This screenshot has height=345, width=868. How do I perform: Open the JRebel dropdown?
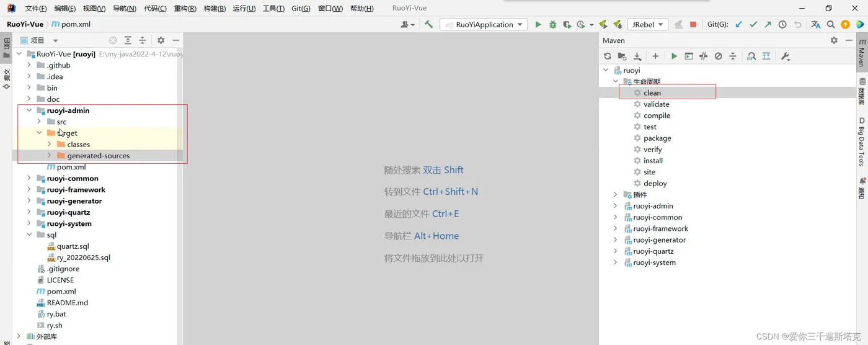[x=647, y=24]
